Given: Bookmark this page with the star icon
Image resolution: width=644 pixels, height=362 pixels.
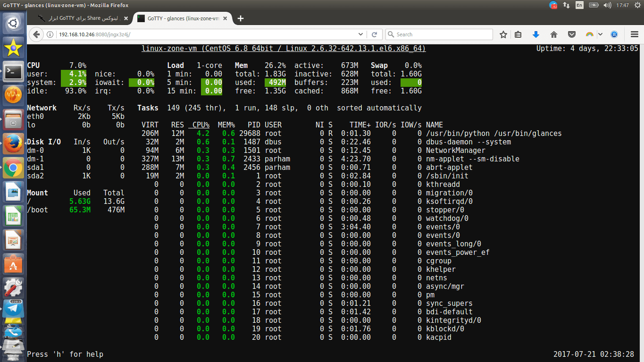Looking at the screenshot, I should (503, 34).
